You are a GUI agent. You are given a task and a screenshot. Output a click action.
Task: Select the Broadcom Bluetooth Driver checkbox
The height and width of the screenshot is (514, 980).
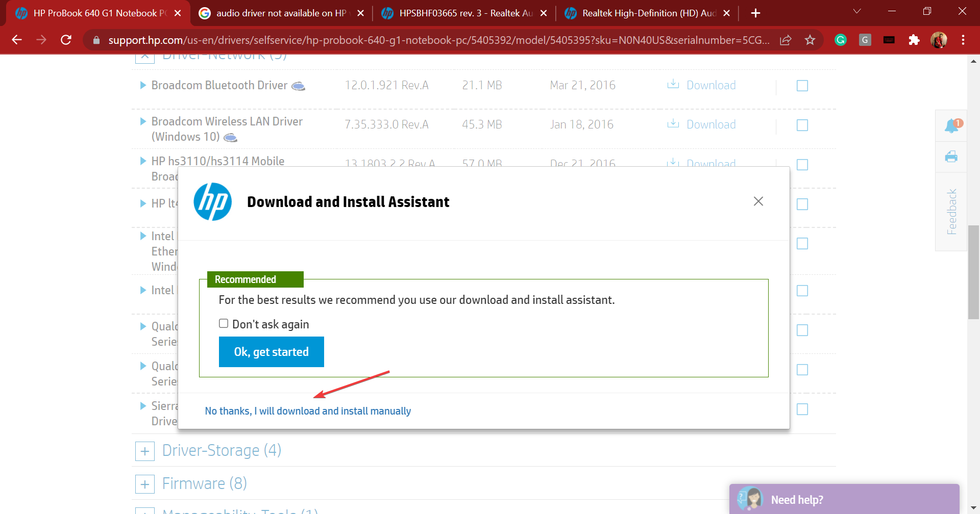(x=802, y=86)
